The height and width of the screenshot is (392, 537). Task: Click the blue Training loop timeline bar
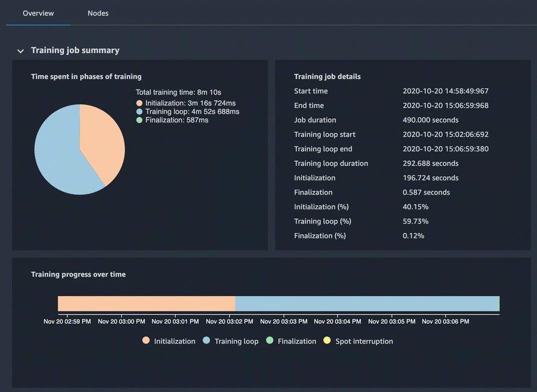tap(367, 303)
